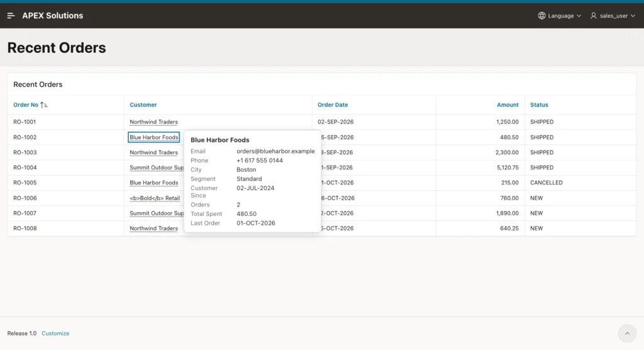The width and height of the screenshot is (644, 350).
Task: Select order number RO-1001
Action: [x=25, y=121]
